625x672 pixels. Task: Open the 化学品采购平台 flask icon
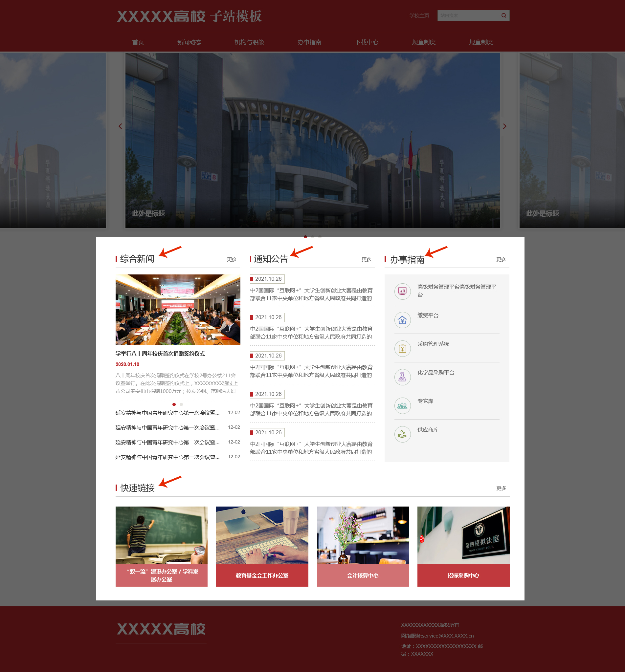point(402,377)
